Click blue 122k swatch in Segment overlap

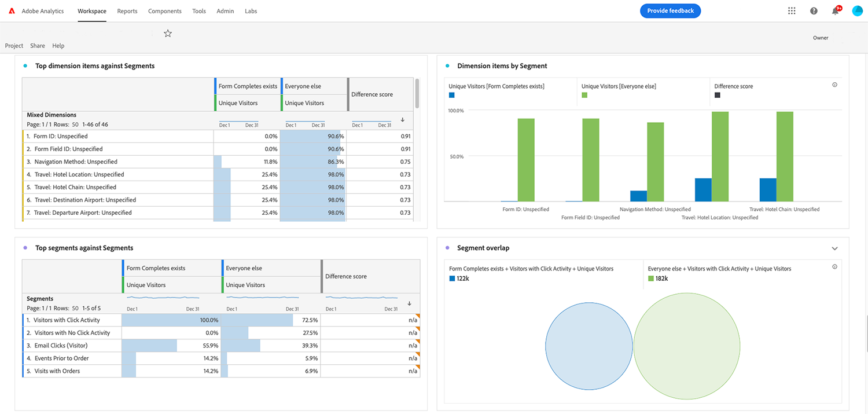coord(452,279)
